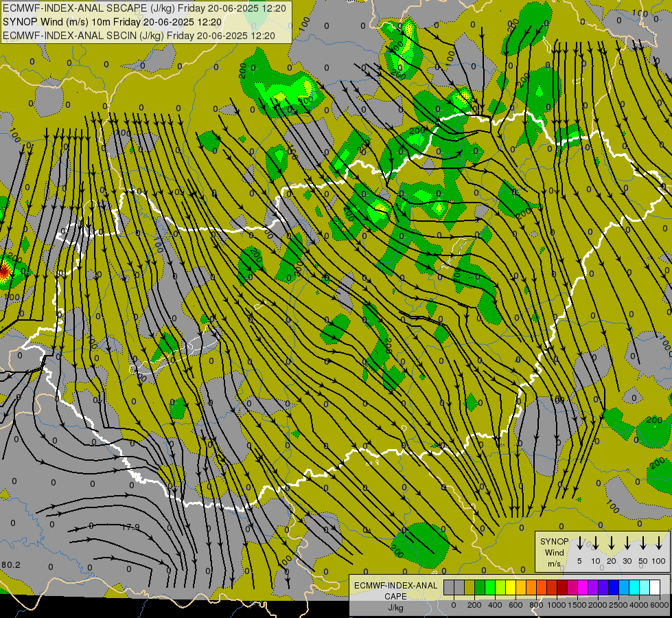Viewport: 672px width, 618px height.
Task: Click the 'm/s' unit in wind legend
Action: (x=554, y=564)
